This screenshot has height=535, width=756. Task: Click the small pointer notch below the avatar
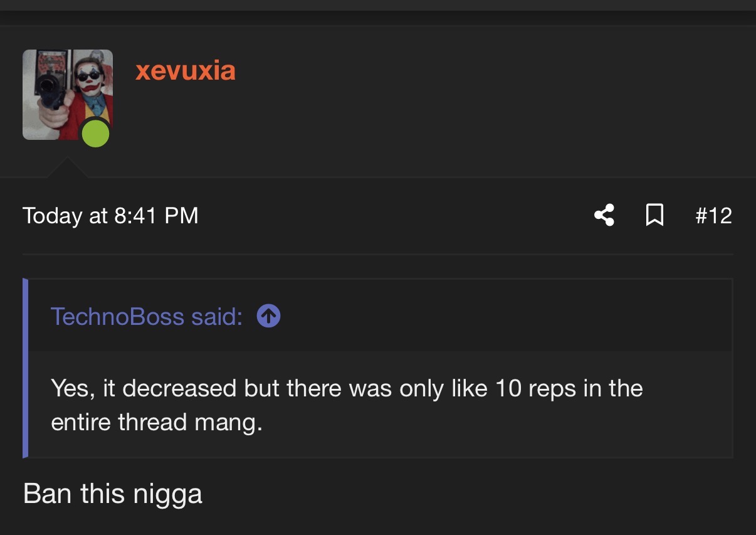[x=66, y=168]
